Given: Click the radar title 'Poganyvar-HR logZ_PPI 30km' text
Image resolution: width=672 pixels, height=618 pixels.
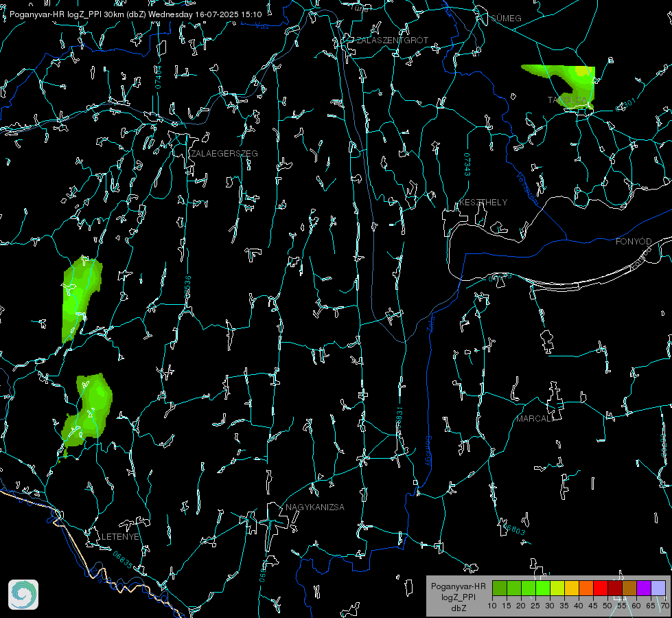Looking at the screenshot, I should point(65,14).
